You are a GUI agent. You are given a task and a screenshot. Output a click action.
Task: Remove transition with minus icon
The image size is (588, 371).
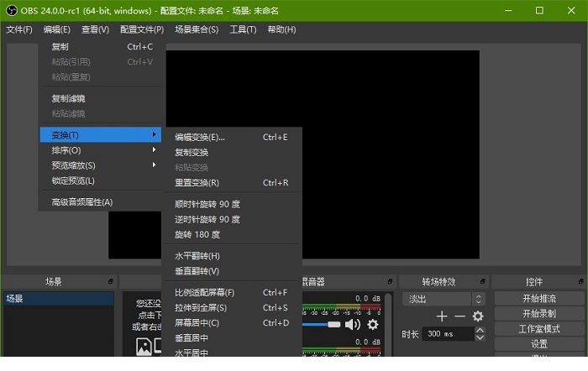[459, 316]
